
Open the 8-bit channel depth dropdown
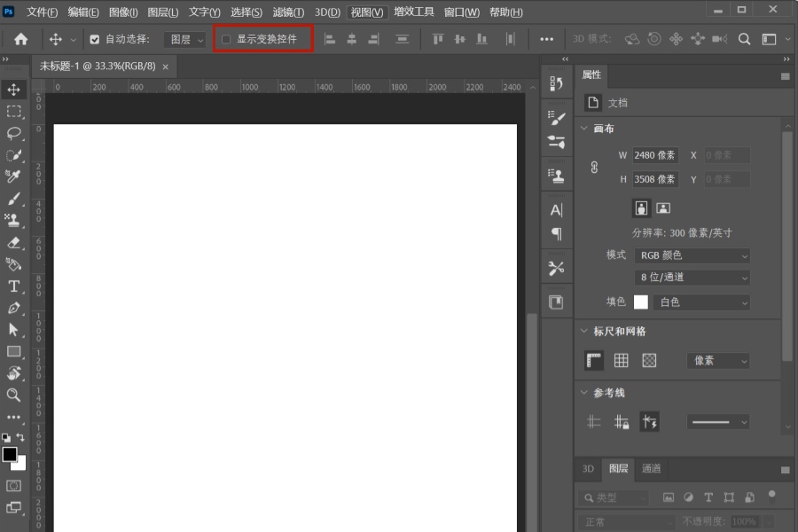(692, 278)
